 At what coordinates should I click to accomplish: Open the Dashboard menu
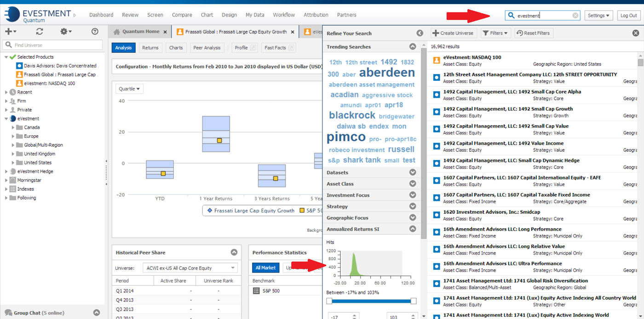(101, 15)
